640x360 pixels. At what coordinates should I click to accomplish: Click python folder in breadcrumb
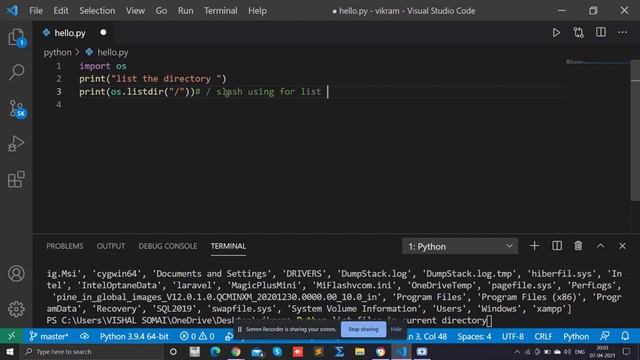pos(57,52)
